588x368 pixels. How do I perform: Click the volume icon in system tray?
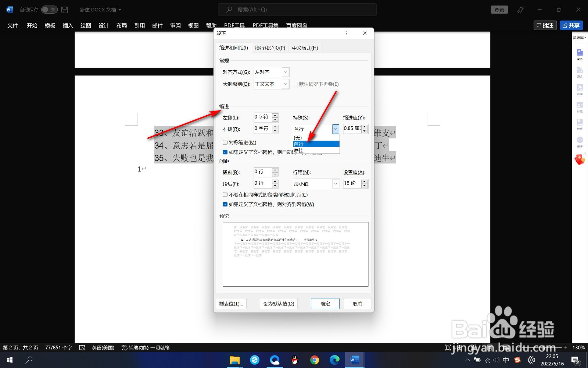[496, 360]
